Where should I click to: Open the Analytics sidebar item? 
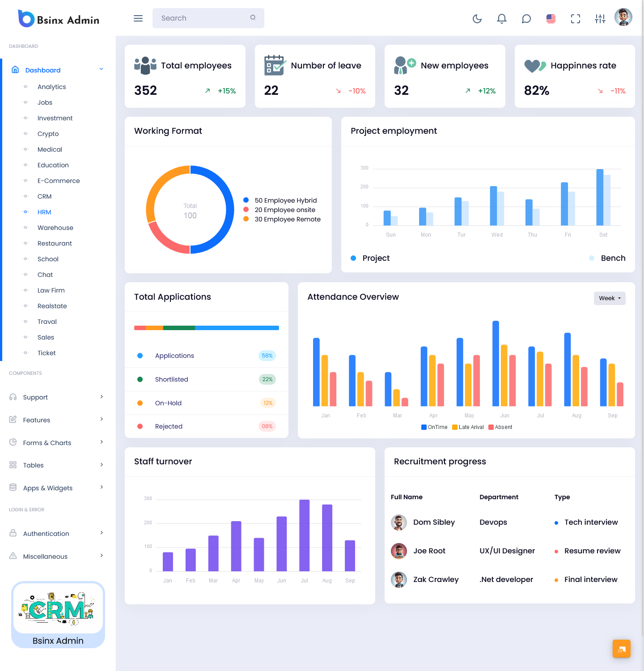(51, 87)
